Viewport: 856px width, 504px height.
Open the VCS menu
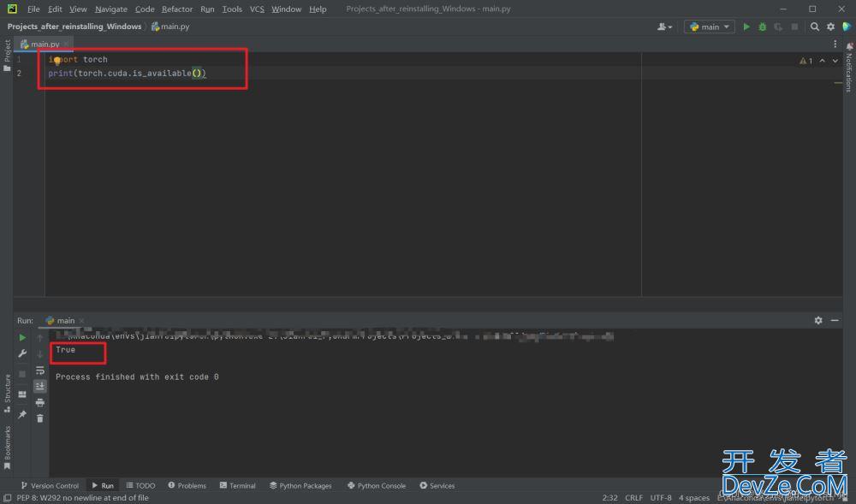point(257,9)
